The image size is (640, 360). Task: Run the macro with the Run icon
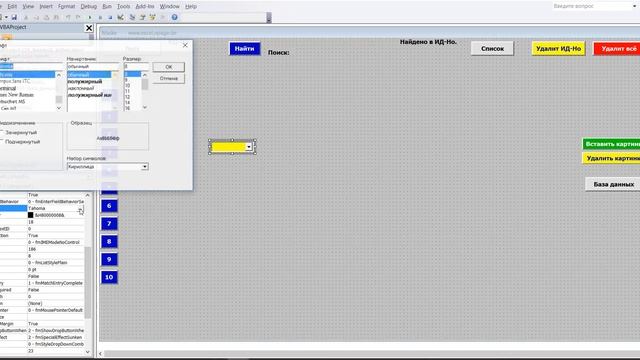pyautogui.click(x=90, y=17)
